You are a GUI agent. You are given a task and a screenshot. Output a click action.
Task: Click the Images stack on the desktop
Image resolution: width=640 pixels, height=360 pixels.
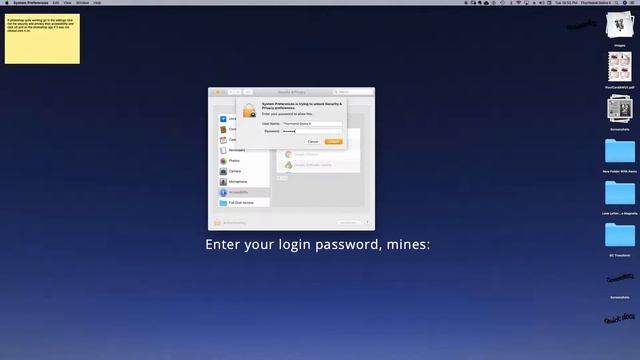(x=620, y=25)
